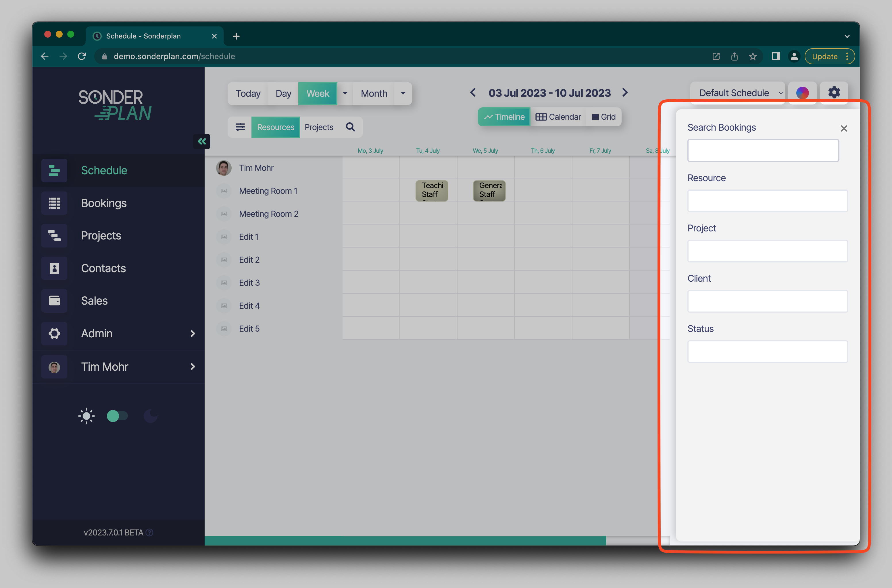Toggle the light/dark mode switch

point(118,415)
